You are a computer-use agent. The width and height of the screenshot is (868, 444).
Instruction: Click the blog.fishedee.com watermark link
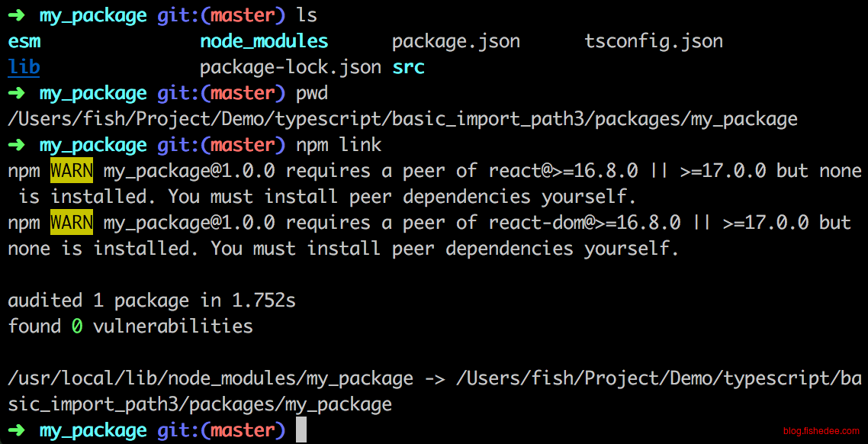[821, 431]
